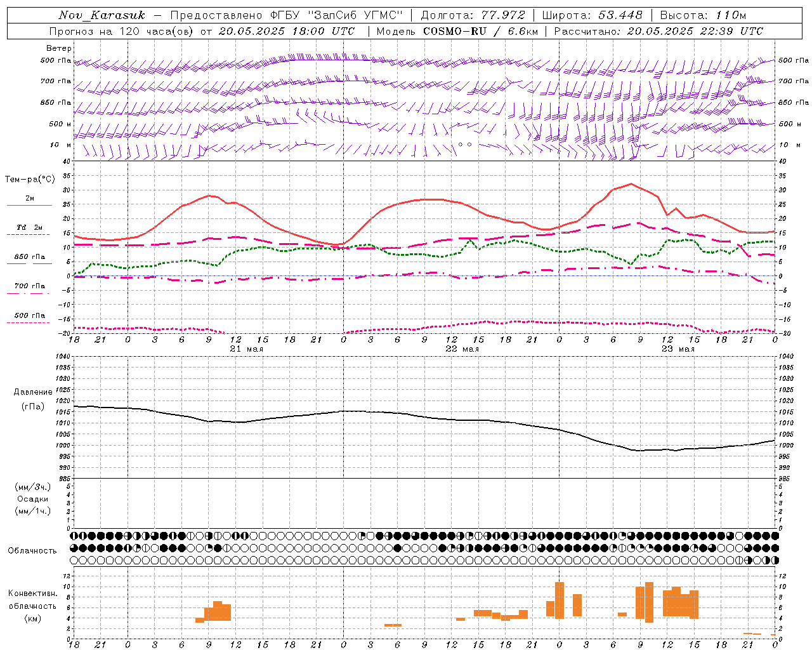This screenshot has height=650, width=812.
Task: Click the Давление panel label
Action: point(33,392)
